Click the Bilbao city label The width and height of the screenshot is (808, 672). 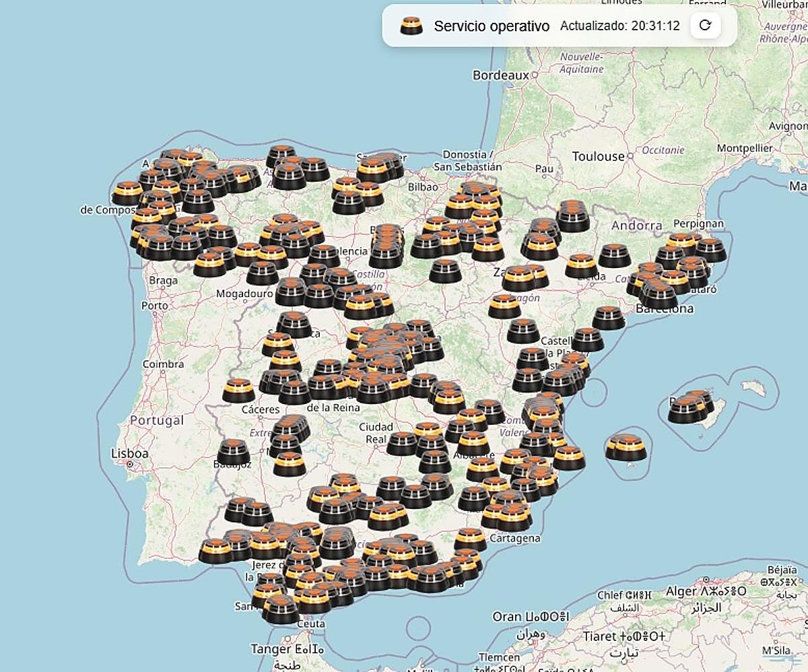pyautogui.click(x=423, y=187)
